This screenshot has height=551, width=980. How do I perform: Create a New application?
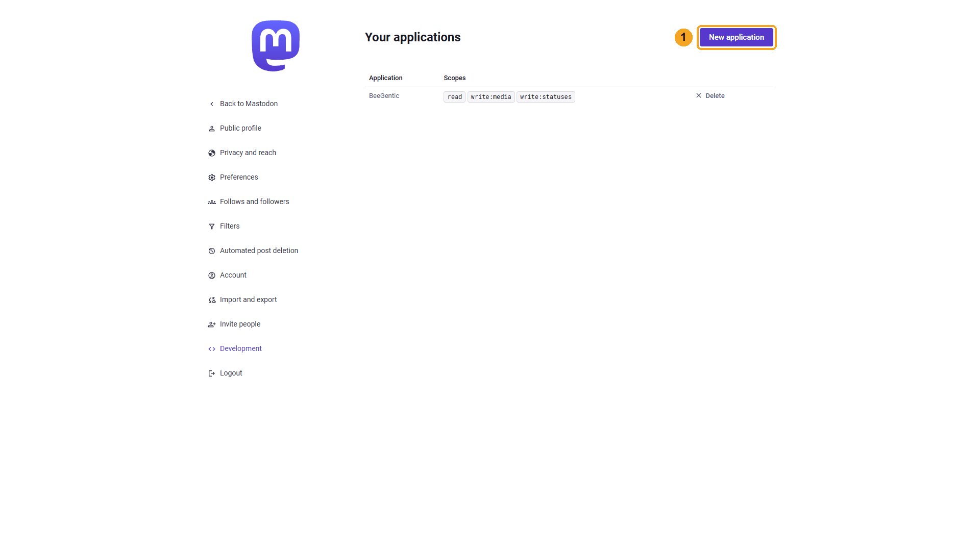coord(737,37)
